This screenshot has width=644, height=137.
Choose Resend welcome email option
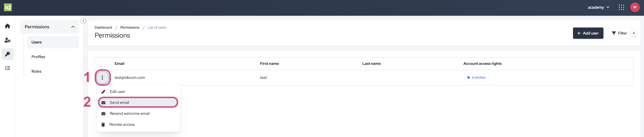click(x=130, y=113)
